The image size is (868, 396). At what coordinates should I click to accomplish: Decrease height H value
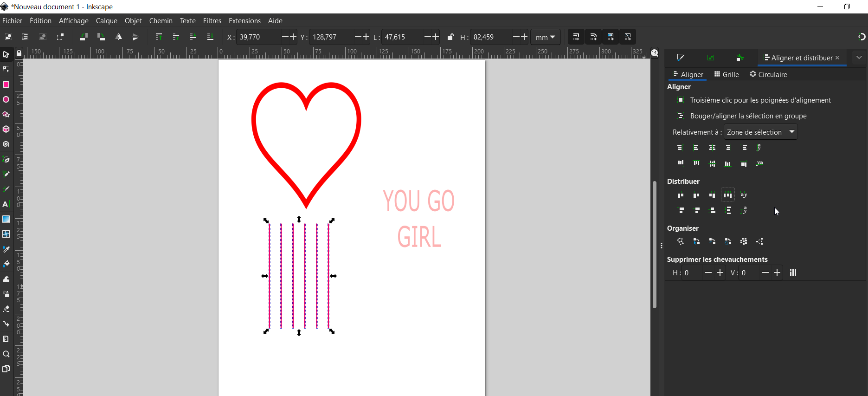(x=516, y=37)
